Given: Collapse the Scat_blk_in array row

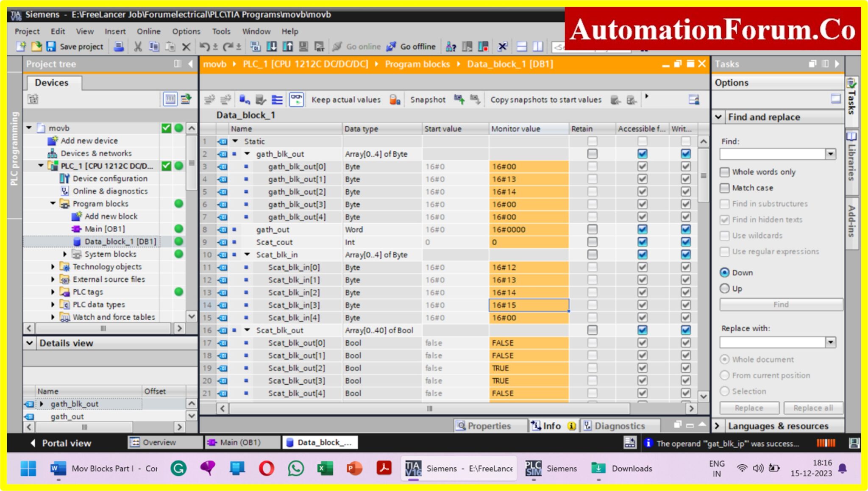Looking at the screenshot, I should 248,254.
